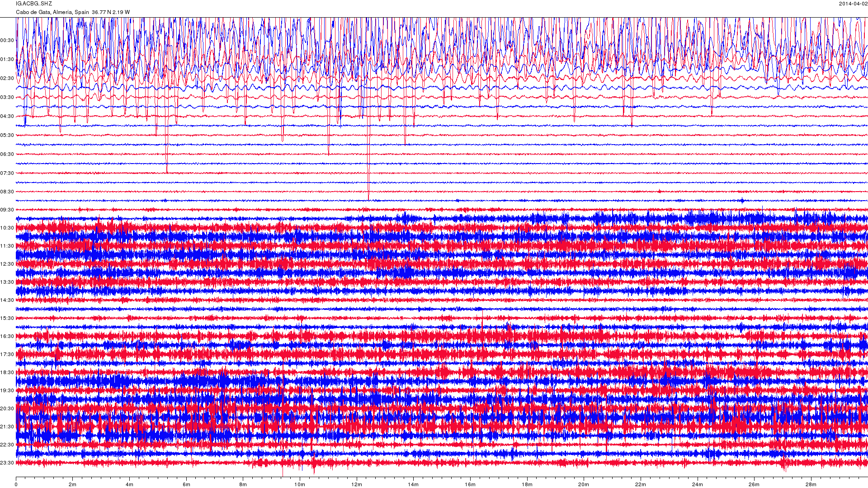868x488 pixels.
Task: Click the 2m axis tick label
Action: 73,485
